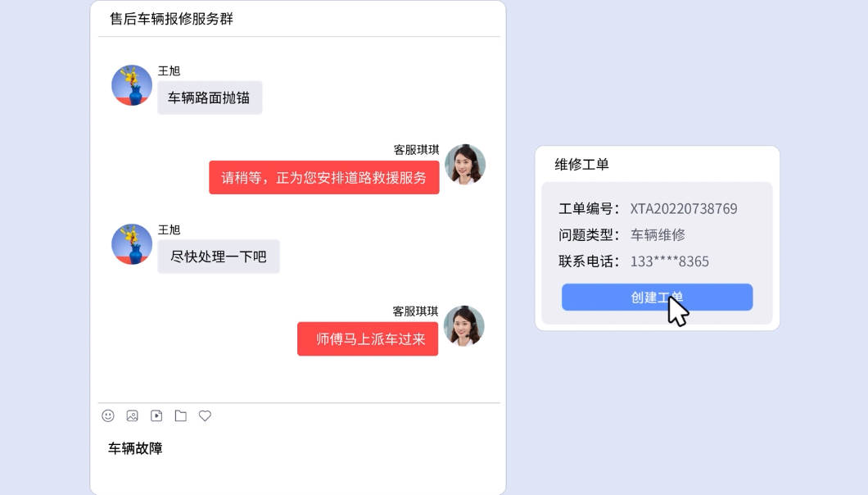Image resolution: width=868 pixels, height=495 pixels.
Task: Select the 师傅马上派车过来 message bubble
Action: click(x=368, y=339)
